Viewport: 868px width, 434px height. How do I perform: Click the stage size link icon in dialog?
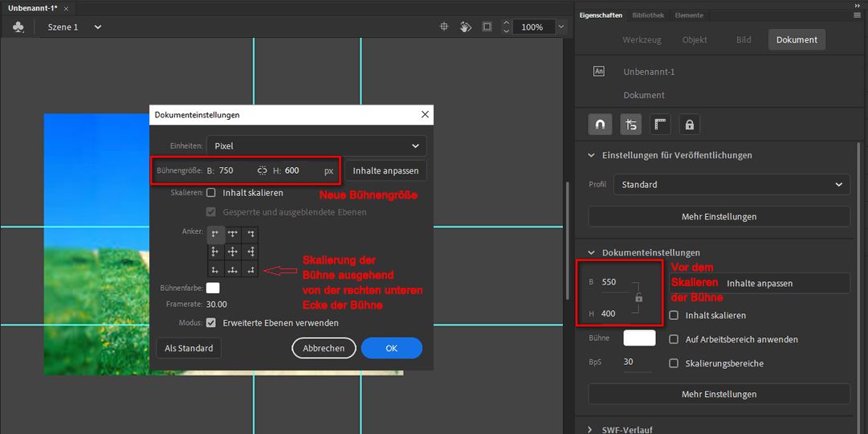tap(263, 170)
